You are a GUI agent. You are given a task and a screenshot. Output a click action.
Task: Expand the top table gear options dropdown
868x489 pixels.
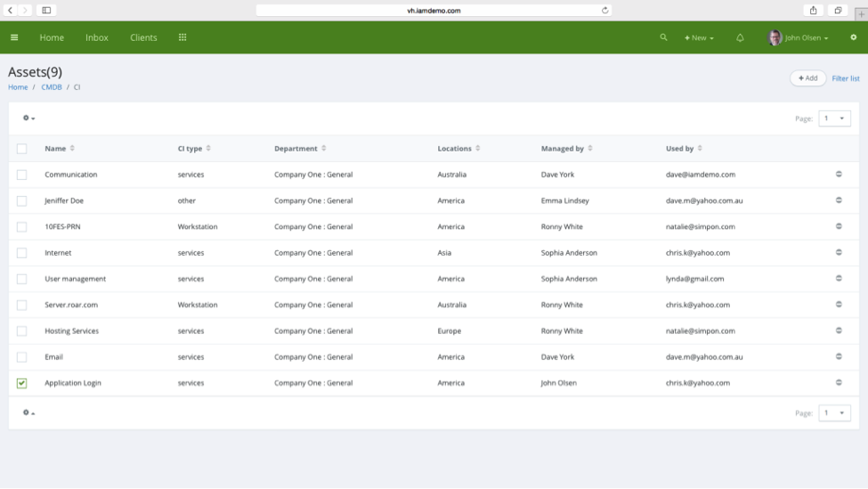tap(28, 118)
